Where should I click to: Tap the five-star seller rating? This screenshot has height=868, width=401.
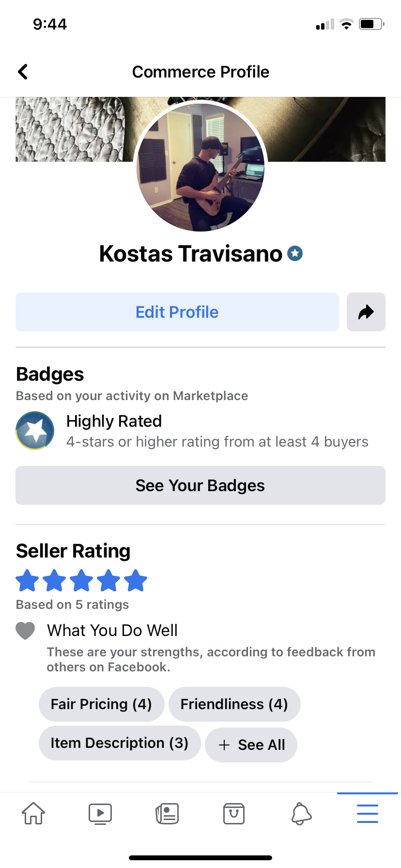[81, 581]
